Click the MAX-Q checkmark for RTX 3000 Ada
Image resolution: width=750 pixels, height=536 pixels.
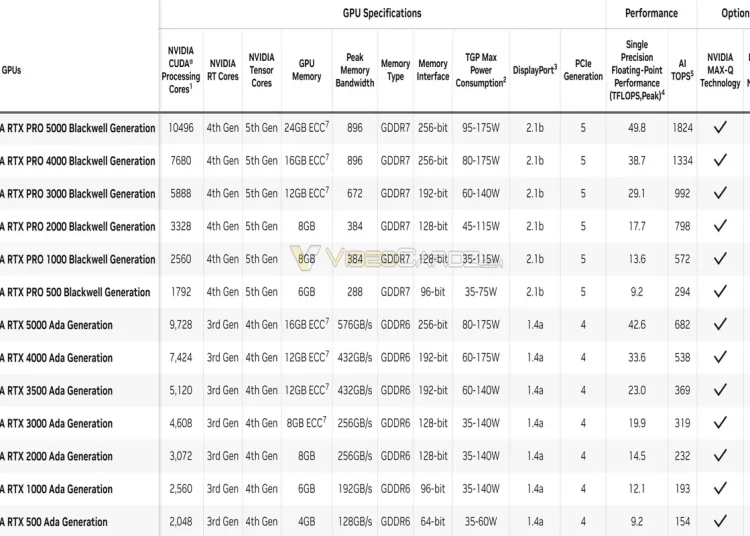coord(720,423)
